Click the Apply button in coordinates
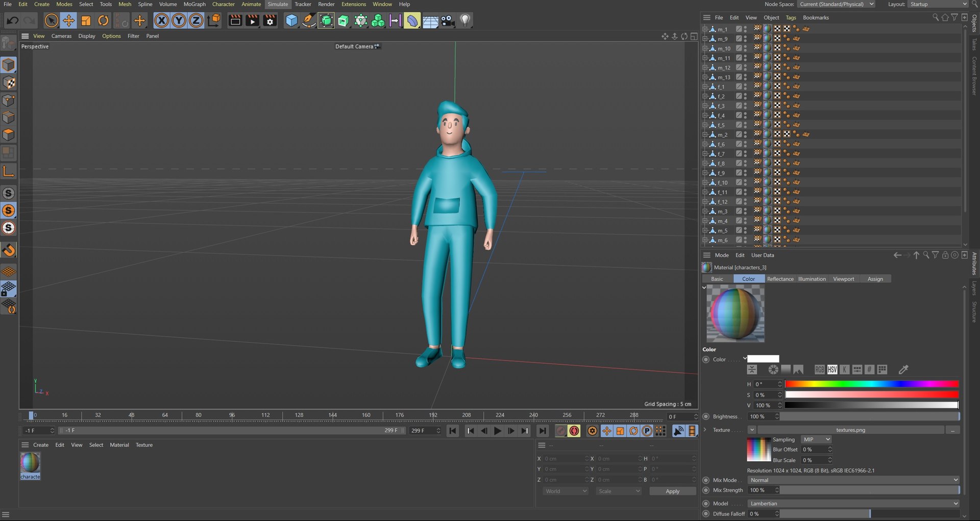The height and width of the screenshot is (521, 980). pyautogui.click(x=672, y=491)
